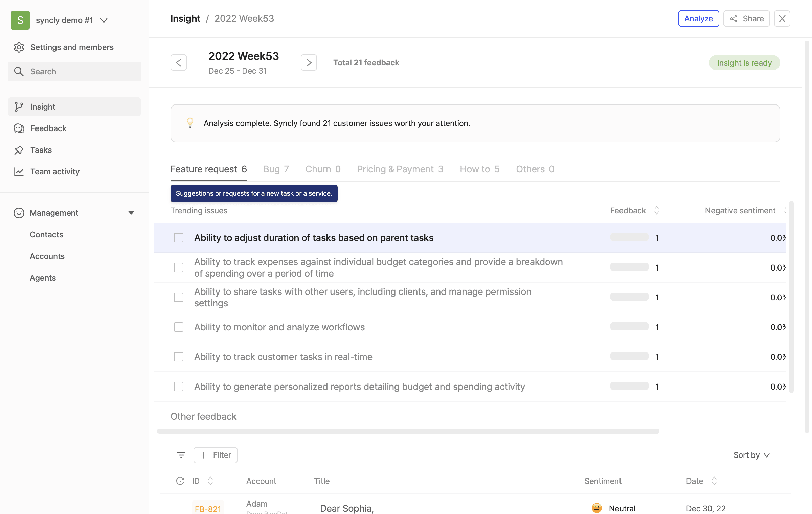The width and height of the screenshot is (812, 514).
Task: Click the previous week navigation arrow
Action: coord(179,62)
